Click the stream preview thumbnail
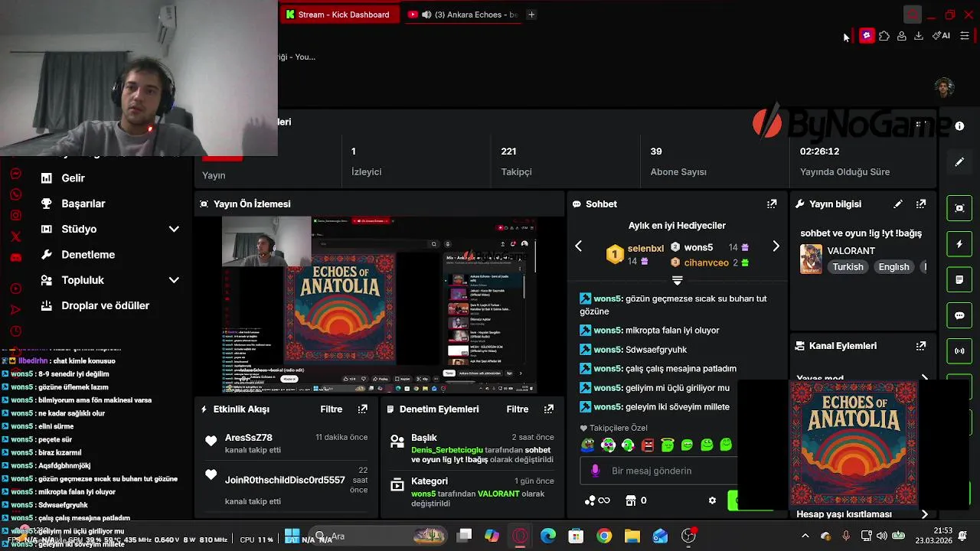 pyautogui.click(x=380, y=305)
